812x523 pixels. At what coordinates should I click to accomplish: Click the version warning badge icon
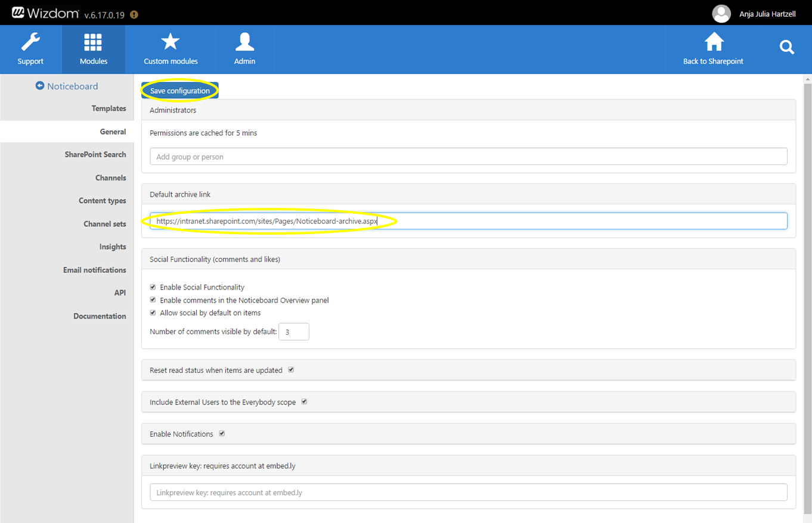click(134, 15)
